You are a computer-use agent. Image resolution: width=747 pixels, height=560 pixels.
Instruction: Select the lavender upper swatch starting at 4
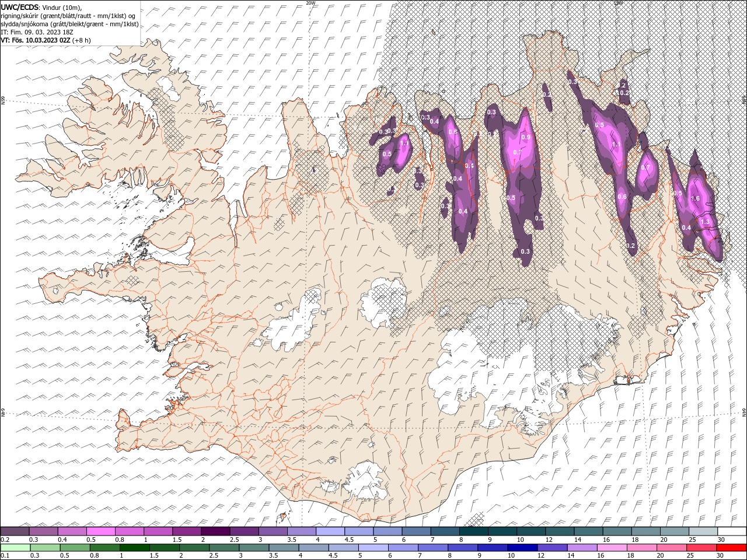[331, 531]
